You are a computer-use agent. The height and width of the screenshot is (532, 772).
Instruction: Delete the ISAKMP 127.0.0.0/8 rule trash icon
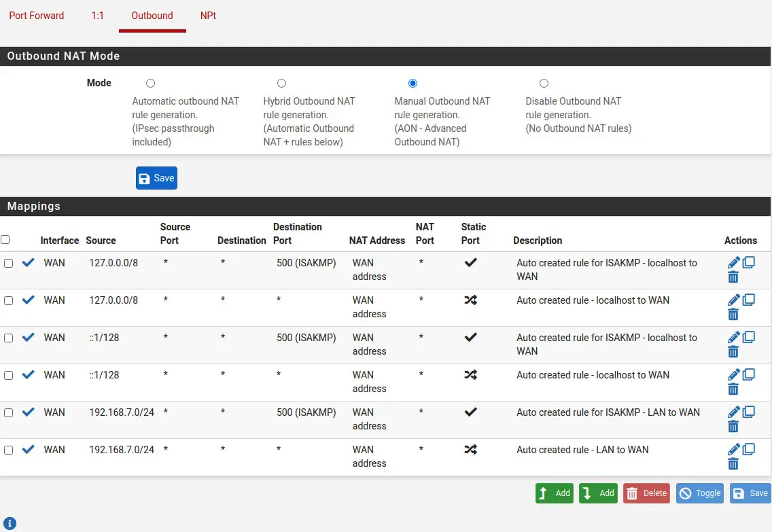[x=733, y=277]
